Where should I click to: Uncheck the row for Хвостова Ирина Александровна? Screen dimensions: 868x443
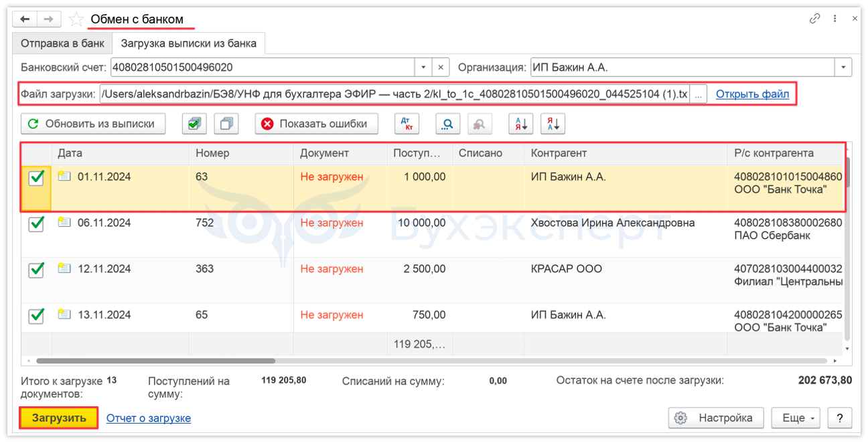click(x=36, y=224)
